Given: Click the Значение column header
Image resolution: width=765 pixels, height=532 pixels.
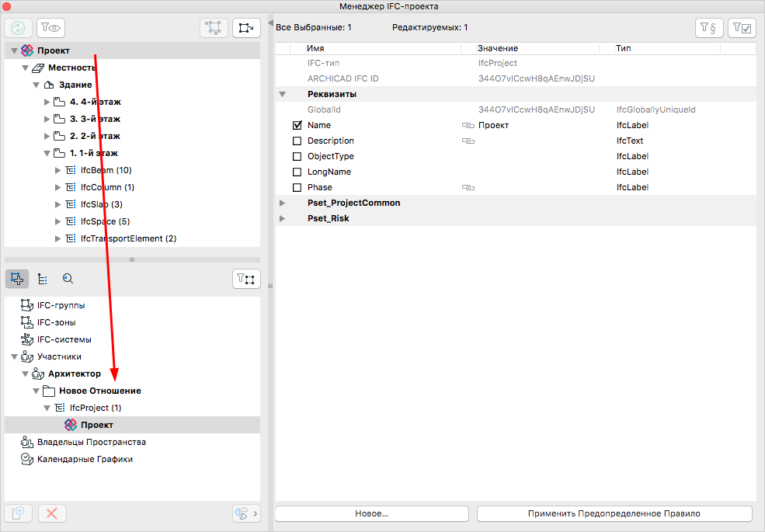Looking at the screenshot, I should point(537,48).
